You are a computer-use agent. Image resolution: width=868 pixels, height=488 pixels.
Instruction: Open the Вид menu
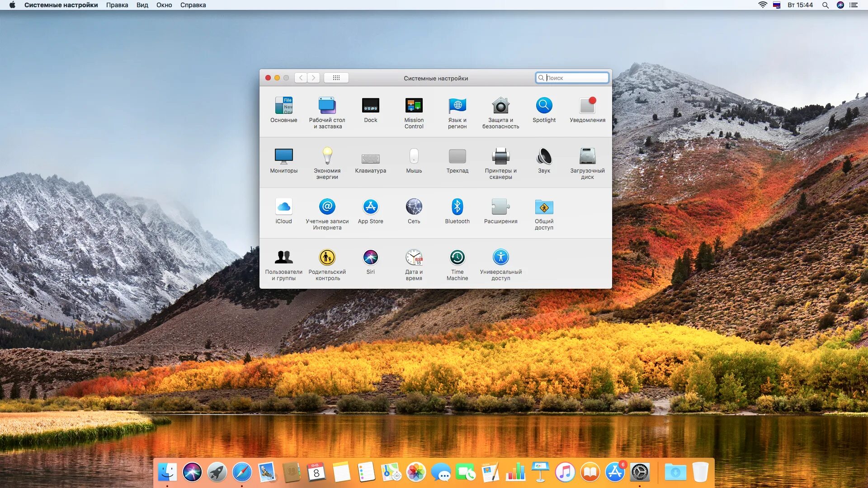click(x=142, y=5)
